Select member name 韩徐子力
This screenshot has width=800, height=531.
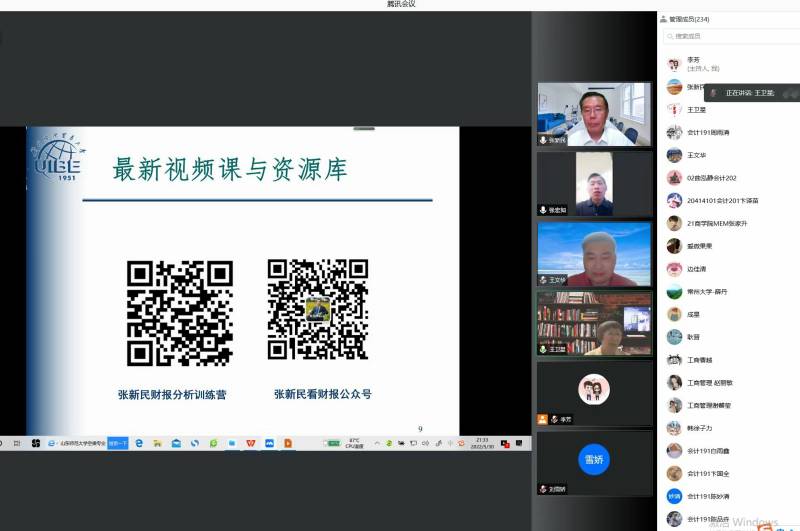tap(699, 428)
